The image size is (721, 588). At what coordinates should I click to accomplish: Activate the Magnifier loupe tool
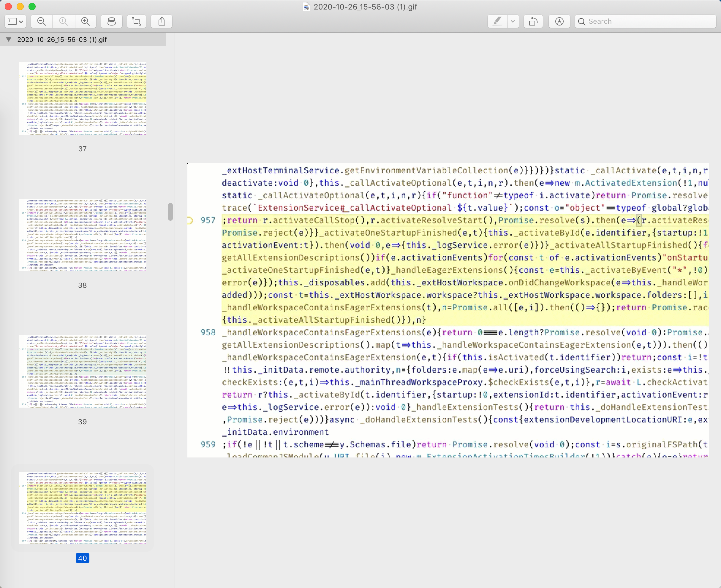pos(112,21)
